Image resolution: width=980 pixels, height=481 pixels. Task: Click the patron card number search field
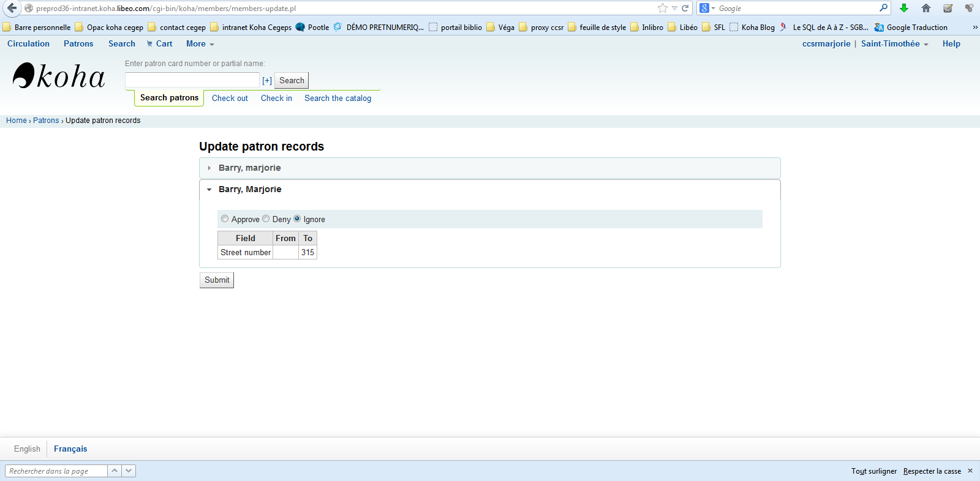click(x=192, y=80)
